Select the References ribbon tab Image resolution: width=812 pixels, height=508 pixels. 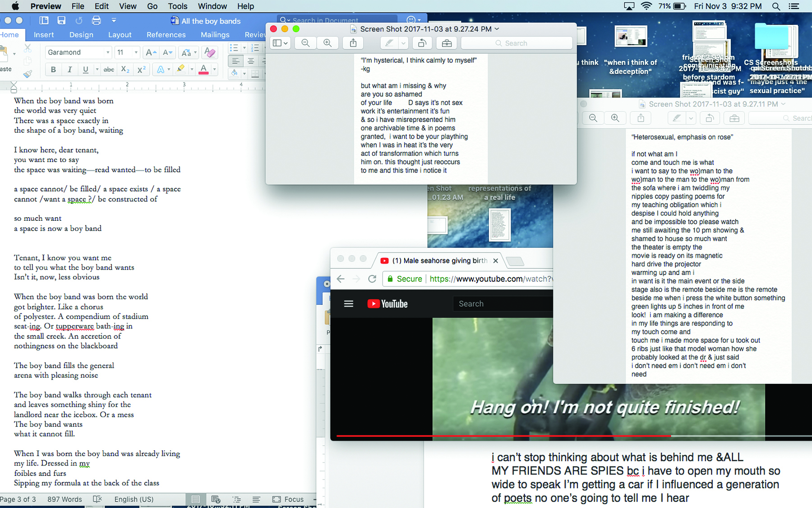pyautogui.click(x=166, y=35)
